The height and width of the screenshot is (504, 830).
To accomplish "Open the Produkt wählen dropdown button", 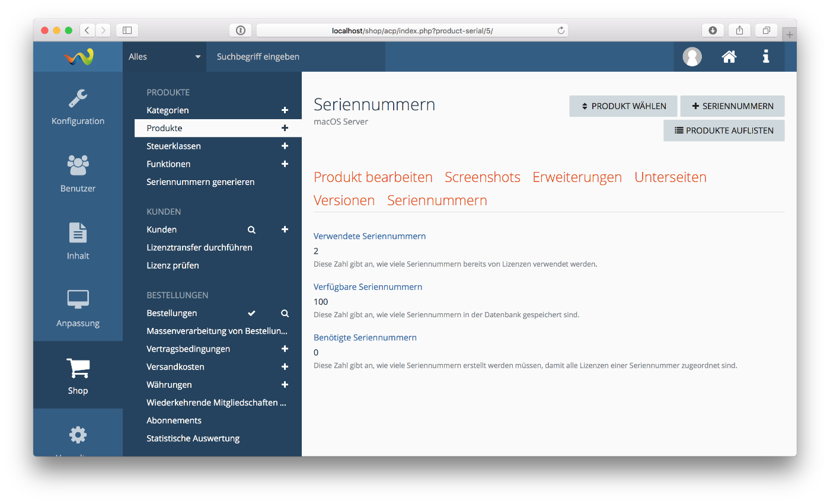I will click(x=623, y=106).
